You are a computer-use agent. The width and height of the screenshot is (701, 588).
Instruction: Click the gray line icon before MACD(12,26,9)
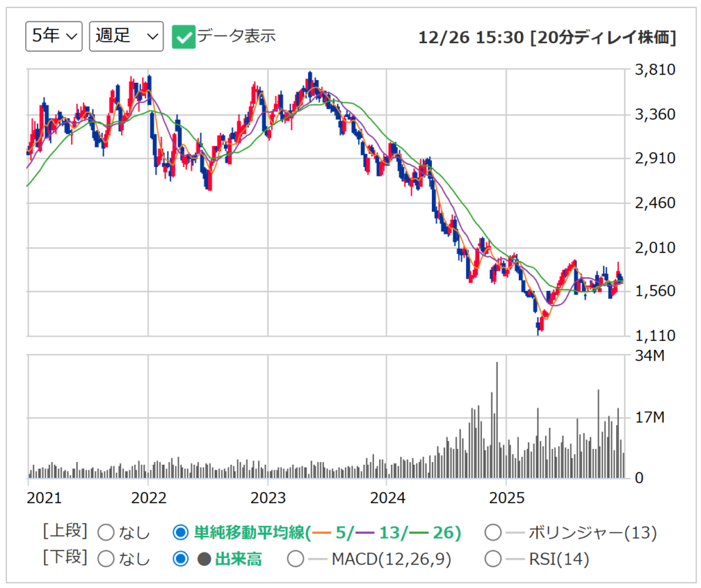[318, 559]
